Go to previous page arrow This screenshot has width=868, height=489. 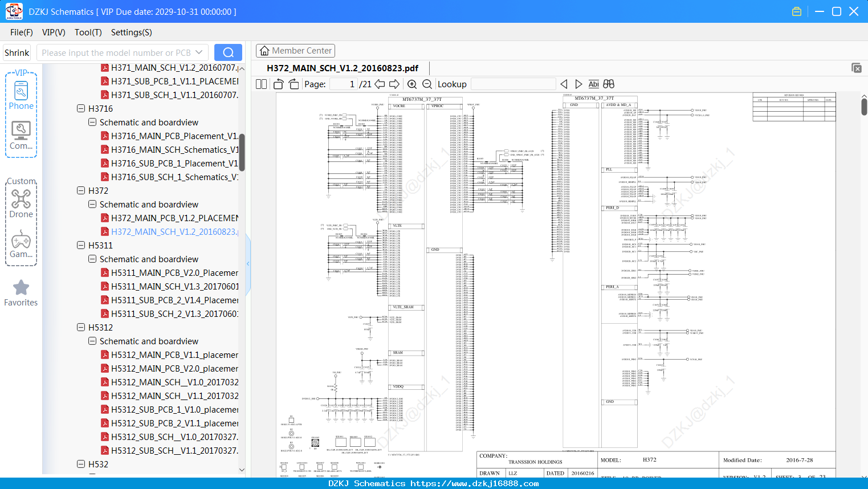pos(380,84)
